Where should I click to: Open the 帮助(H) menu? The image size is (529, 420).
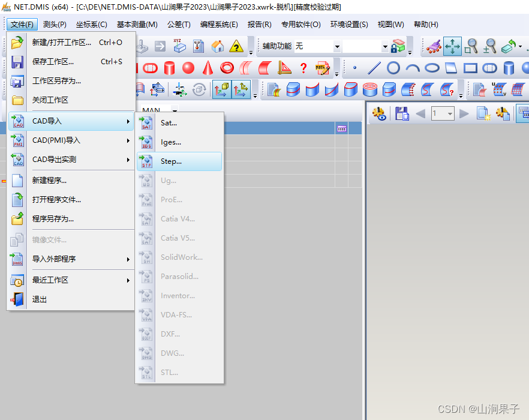[x=426, y=25]
